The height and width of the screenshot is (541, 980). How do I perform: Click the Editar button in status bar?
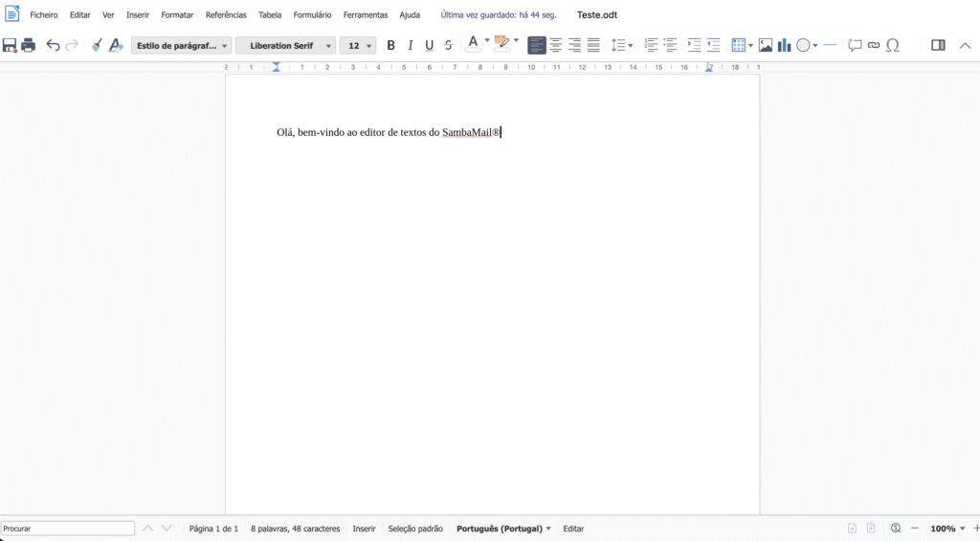point(573,529)
